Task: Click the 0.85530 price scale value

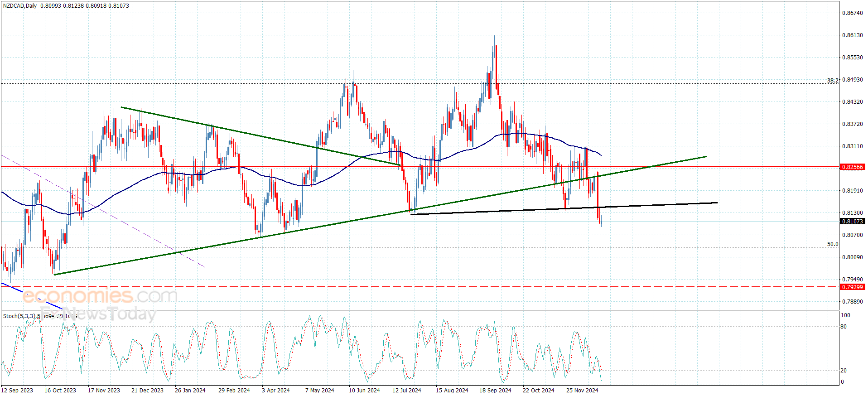Action: (x=852, y=58)
